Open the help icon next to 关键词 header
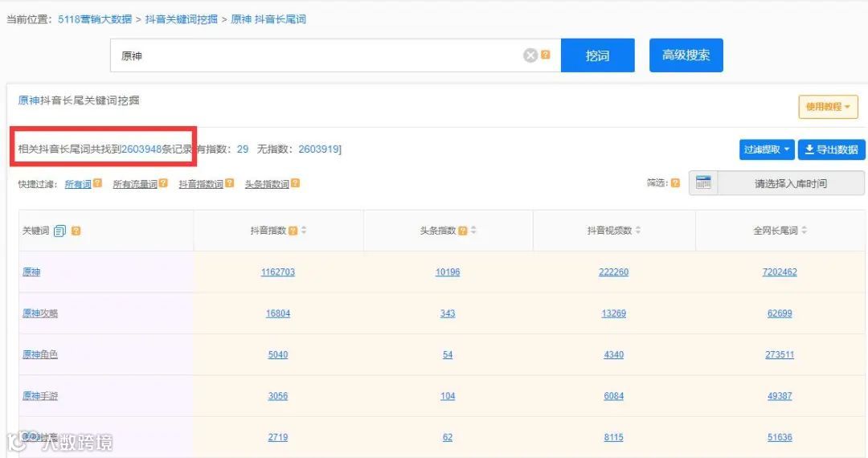Viewport: 868px width, 458px height. tap(76, 231)
